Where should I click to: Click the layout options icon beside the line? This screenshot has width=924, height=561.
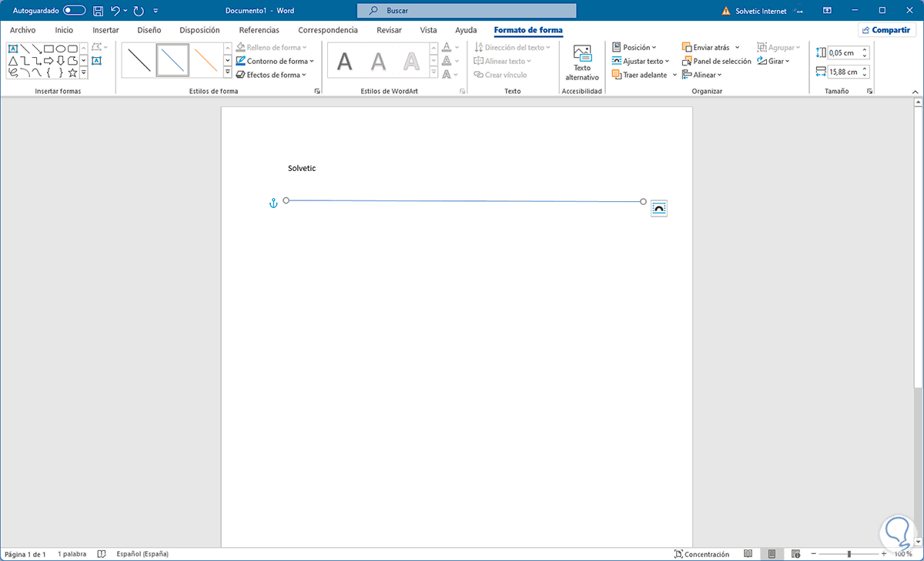tap(659, 208)
